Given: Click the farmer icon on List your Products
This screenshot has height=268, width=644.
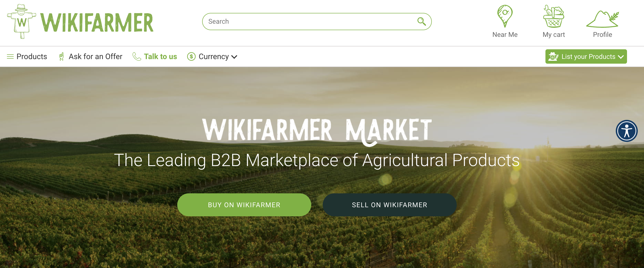Looking at the screenshot, I should tap(553, 56).
